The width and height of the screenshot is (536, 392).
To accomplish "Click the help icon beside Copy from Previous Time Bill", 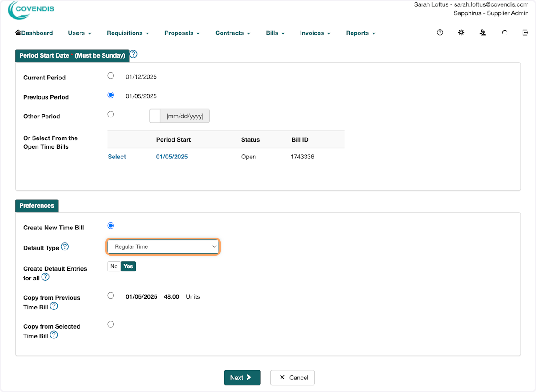I will pos(54,306).
